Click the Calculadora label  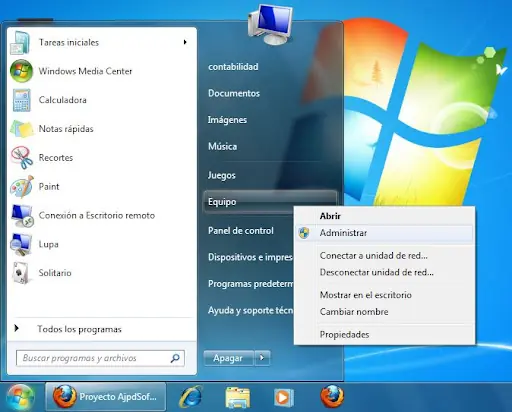(x=63, y=100)
